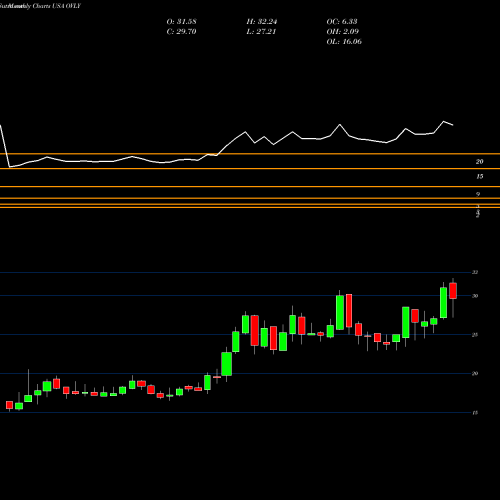Click the close value "C: 29.70"
This screenshot has width=500, height=500.
click(x=181, y=32)
